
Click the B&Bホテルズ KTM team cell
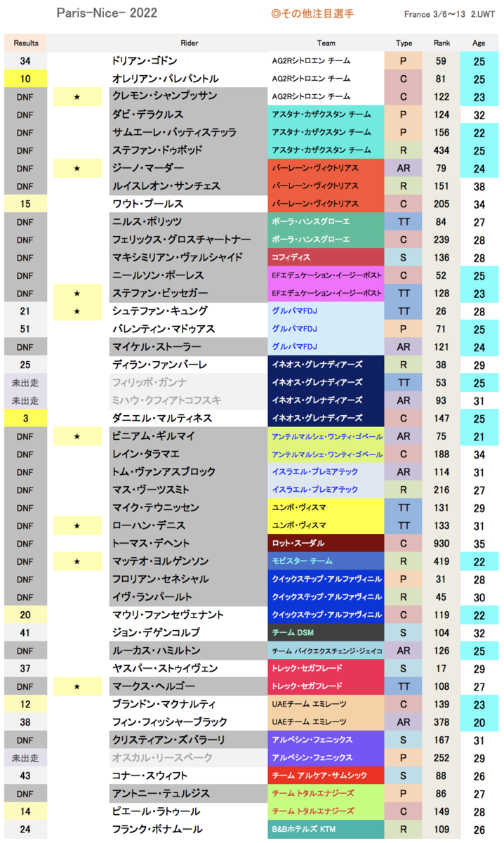(326, 830)
